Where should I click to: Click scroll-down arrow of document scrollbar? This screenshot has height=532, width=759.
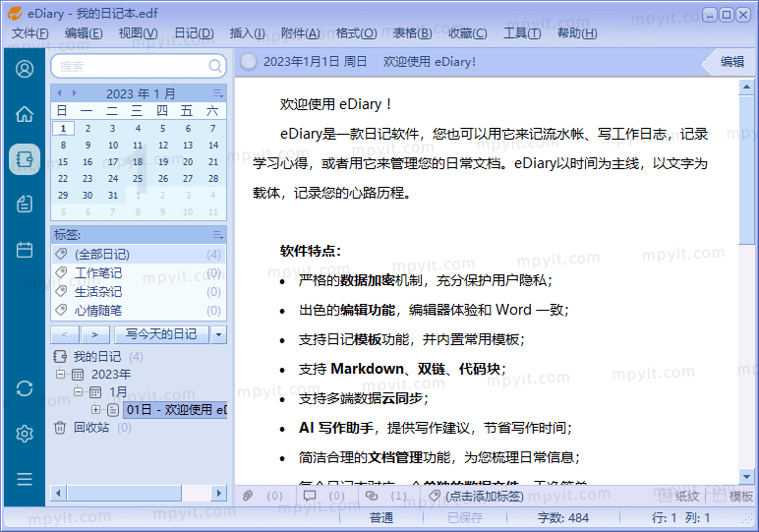[746, 476]
